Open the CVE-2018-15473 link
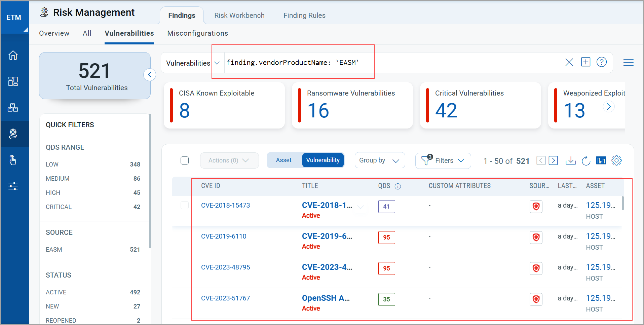This screenshot has height=325, width=644. point(225,205)
